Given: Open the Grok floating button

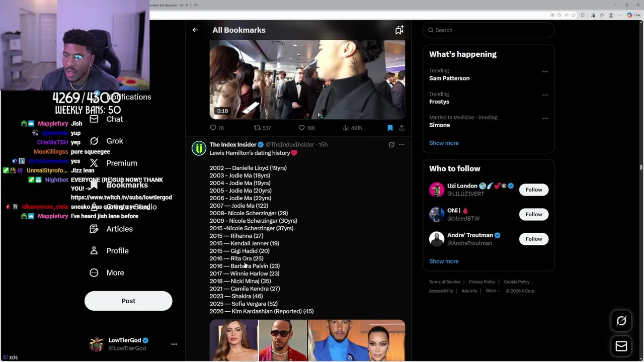Looking at the screenshot, I should (621, 321).
